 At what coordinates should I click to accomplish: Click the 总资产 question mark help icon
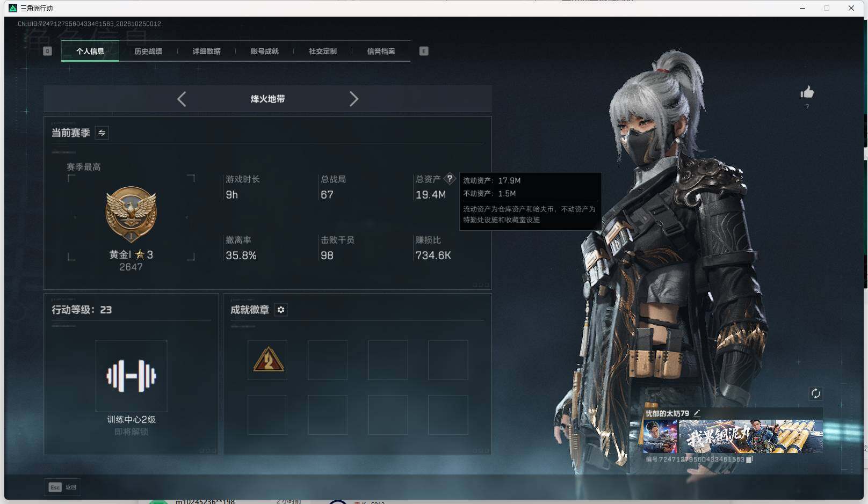[450, 179]
